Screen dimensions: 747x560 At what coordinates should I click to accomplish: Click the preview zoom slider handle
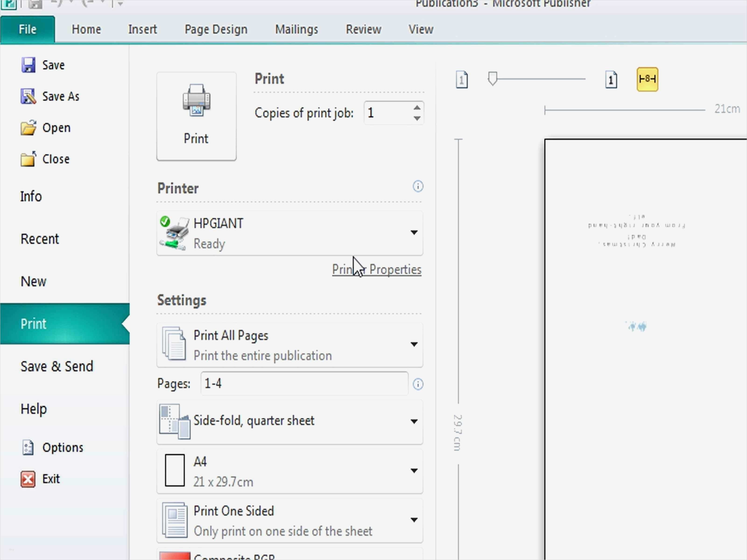[492, 79]
